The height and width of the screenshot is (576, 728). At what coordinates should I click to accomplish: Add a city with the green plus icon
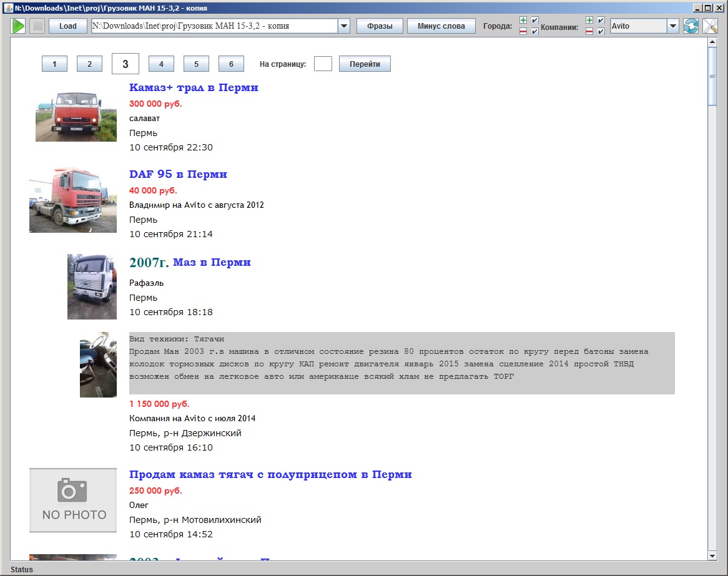pos(523,20)
